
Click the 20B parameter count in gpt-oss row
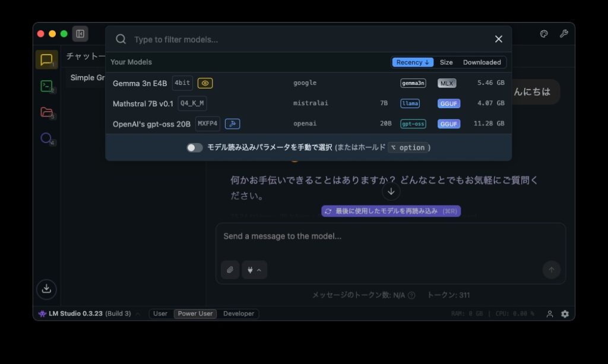(x=386, y=124)
